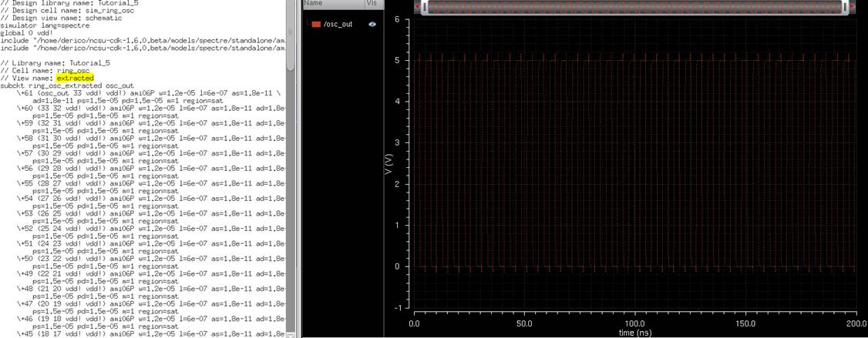Click the Vis column header
Viewport: 868px width, 338px height.
pos(372,4)
